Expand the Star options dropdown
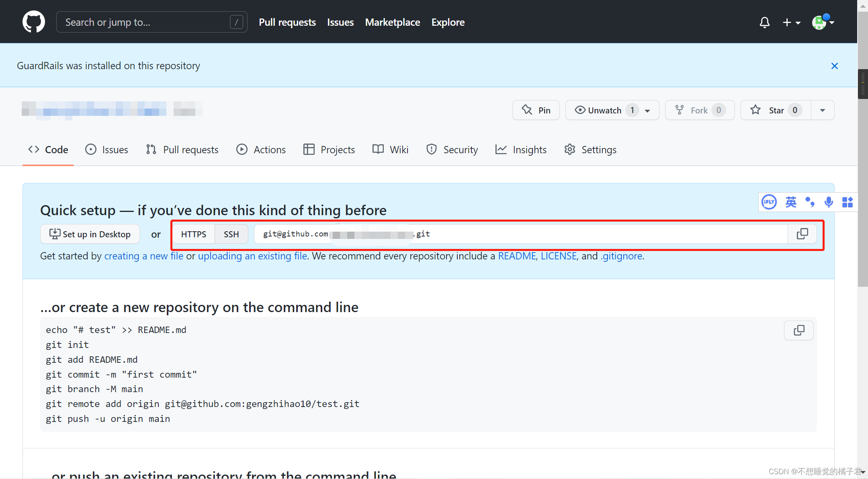This screenshot has width=868, height=479. coord(822,110)
